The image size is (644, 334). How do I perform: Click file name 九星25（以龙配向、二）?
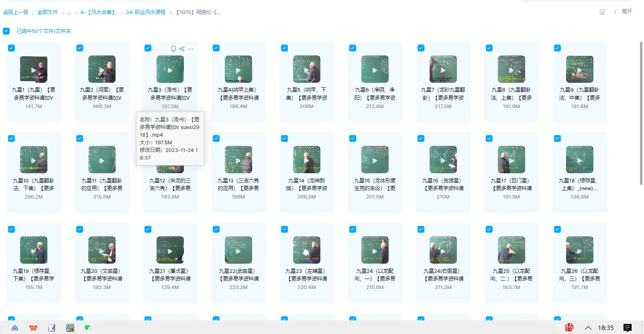point(512,275)
